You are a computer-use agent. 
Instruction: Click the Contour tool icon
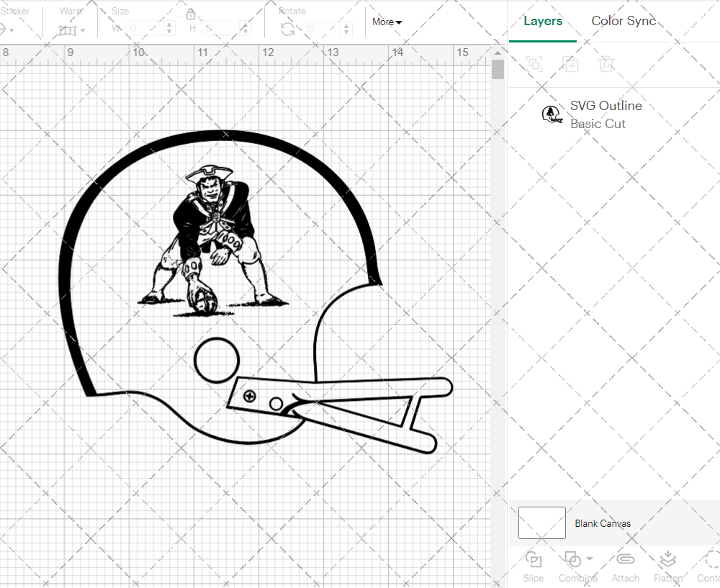coord(711,560)
